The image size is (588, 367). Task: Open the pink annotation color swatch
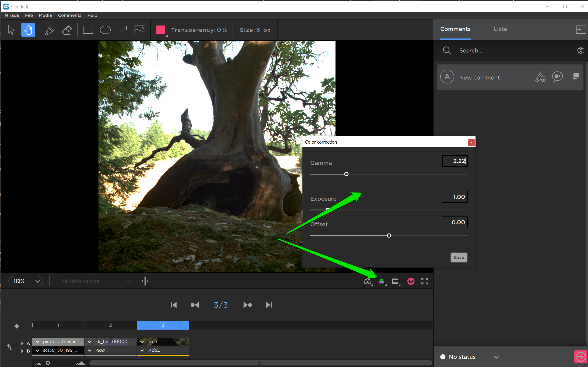tap(161, 30)
